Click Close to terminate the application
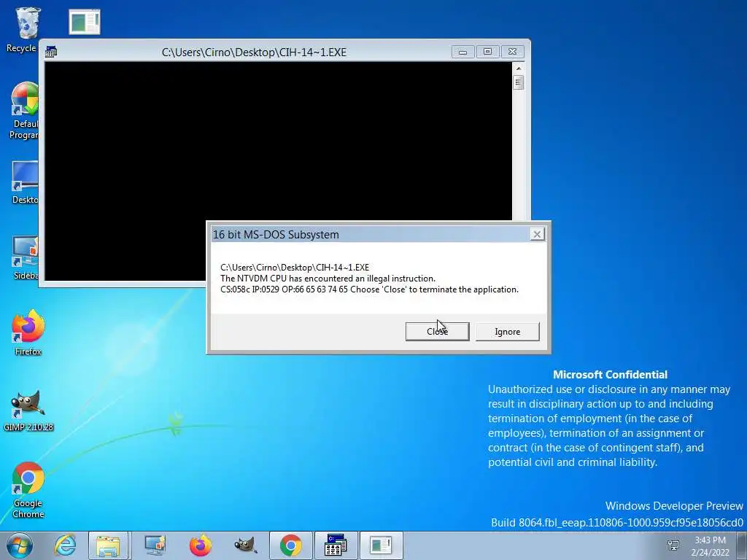 pyautogui.click(x=438, y=332)
